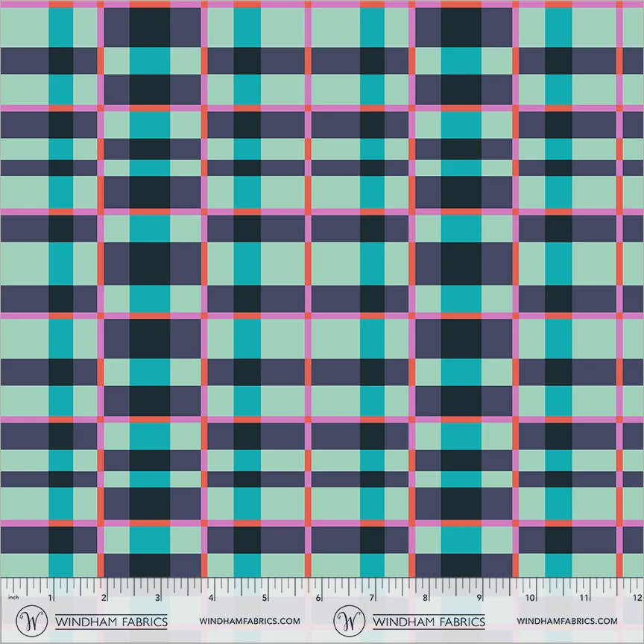Click the small 'inch' label on ruler
This screenshot has height=644, width=644.
[13, 597]
